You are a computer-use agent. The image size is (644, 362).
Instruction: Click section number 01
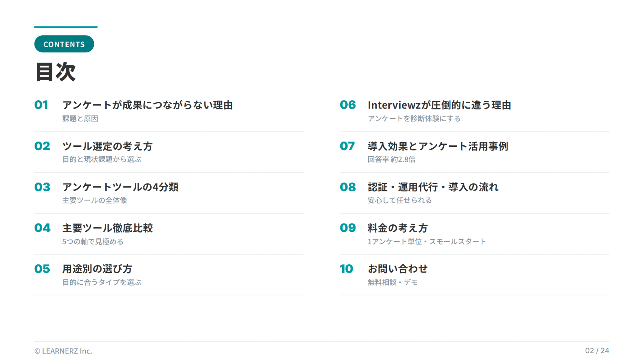tap(41, 105)
